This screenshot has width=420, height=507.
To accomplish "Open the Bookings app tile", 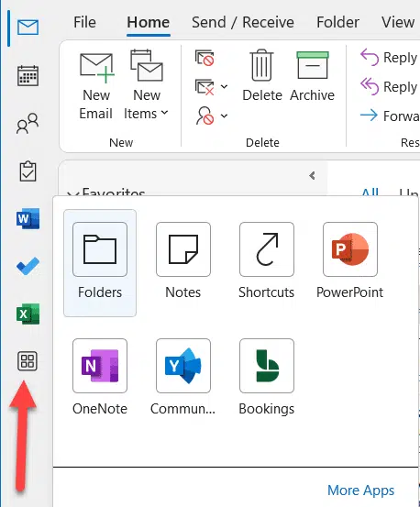I will tap(267, 377).
